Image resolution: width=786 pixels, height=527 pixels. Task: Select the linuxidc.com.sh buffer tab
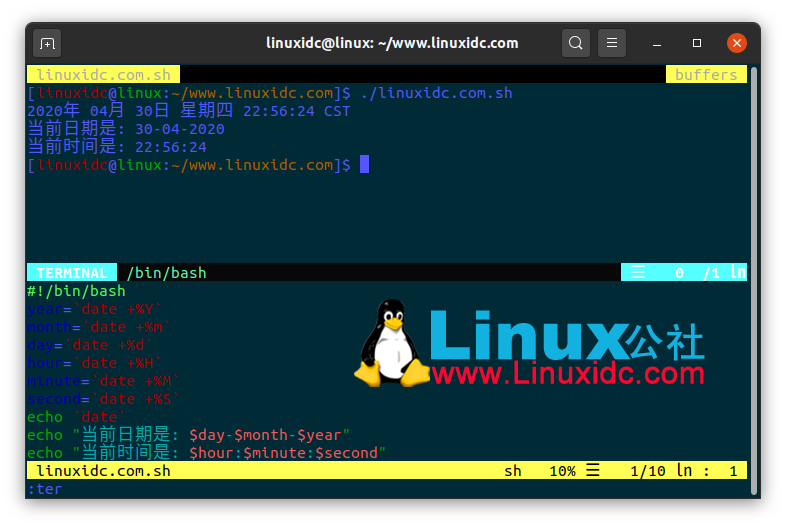103,74
